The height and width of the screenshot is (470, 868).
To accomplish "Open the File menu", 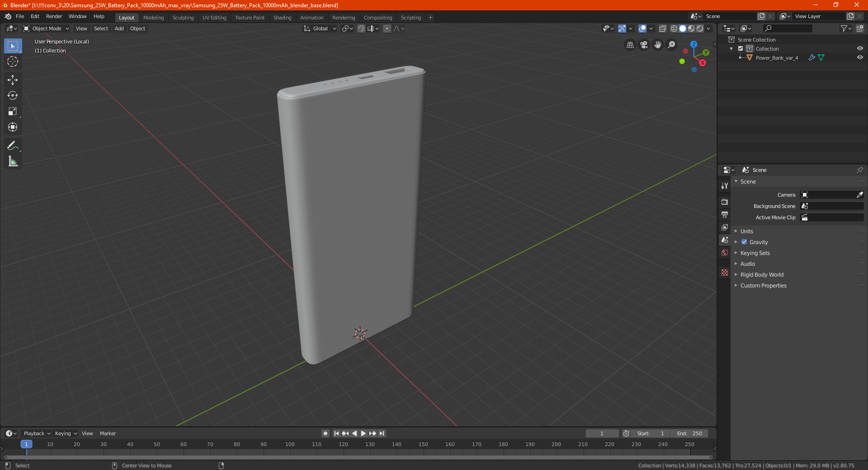I will (x=20, y=16).
